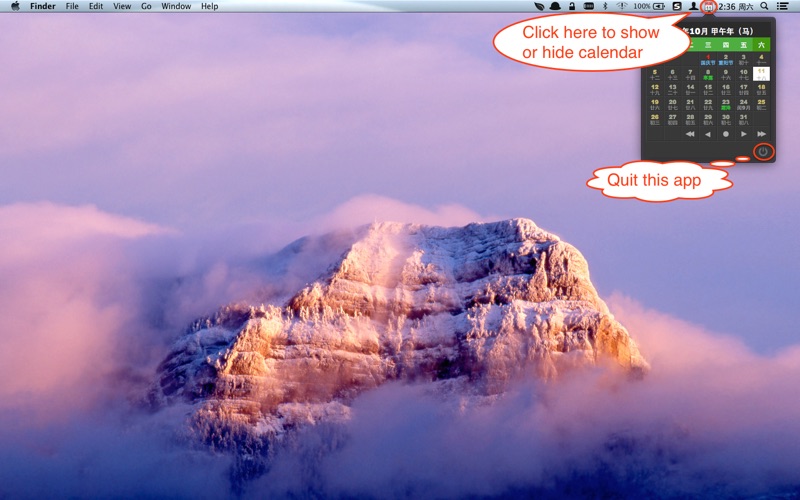800x500 pixels.
Task: Select October 21 in the calendar
Action: 690,104
